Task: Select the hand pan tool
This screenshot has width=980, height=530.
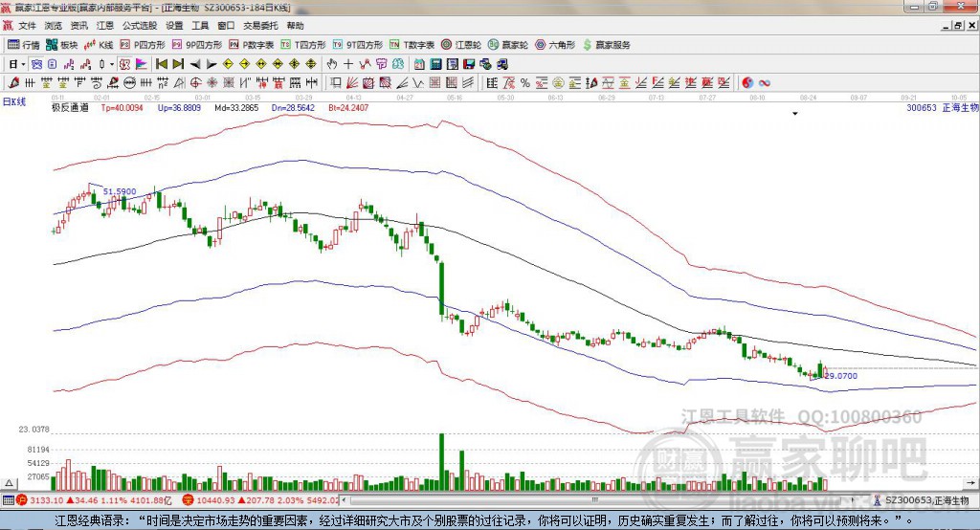Action: tap(332, 64)
